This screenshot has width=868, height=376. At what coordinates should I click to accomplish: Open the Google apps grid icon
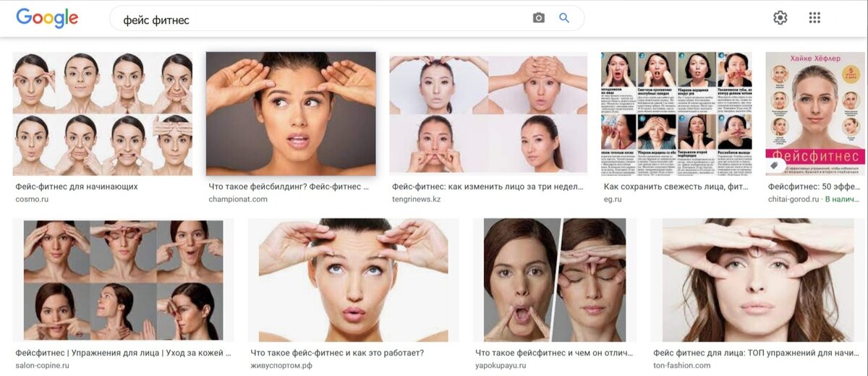(x=814, y=18)
